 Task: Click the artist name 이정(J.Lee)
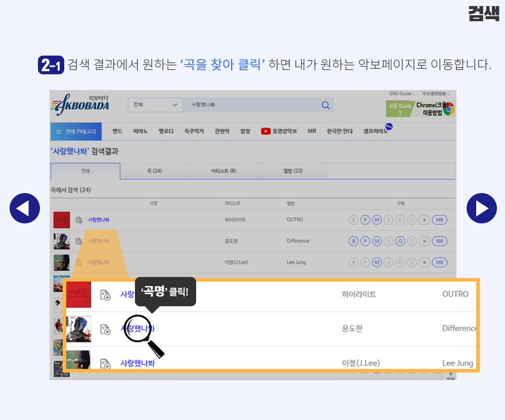pos(237,262)
